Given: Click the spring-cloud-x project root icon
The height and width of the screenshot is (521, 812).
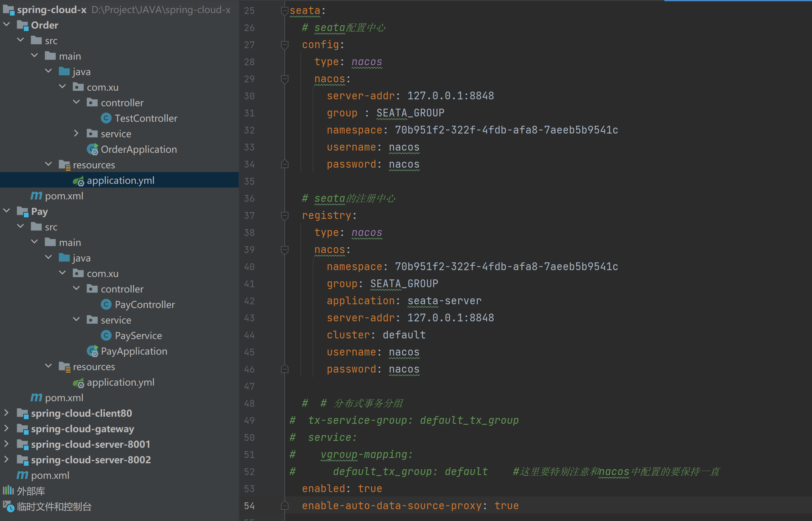Looking at the screenshot, I should (8, 10).
